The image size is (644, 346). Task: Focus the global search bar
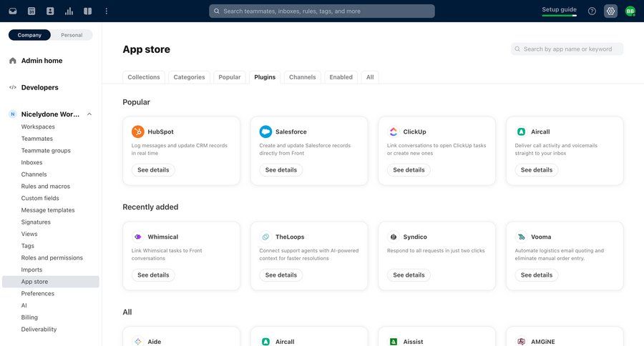pos(321,11)
